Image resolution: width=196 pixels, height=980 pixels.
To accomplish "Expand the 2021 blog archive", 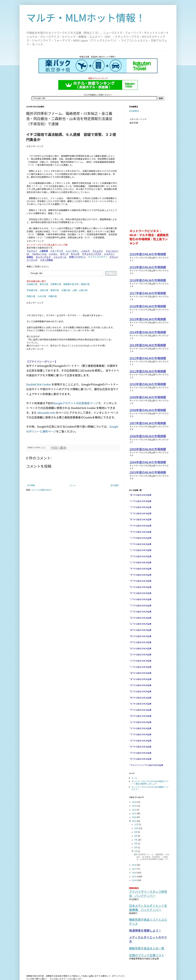I will [x=130, y=813].
